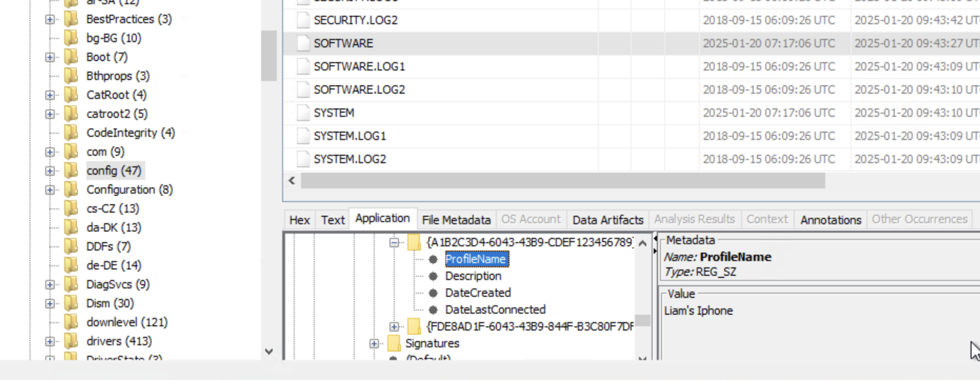
Task: Select the Description registry value bullet icon
Action: pyautogui.click(x=433, y=276)
